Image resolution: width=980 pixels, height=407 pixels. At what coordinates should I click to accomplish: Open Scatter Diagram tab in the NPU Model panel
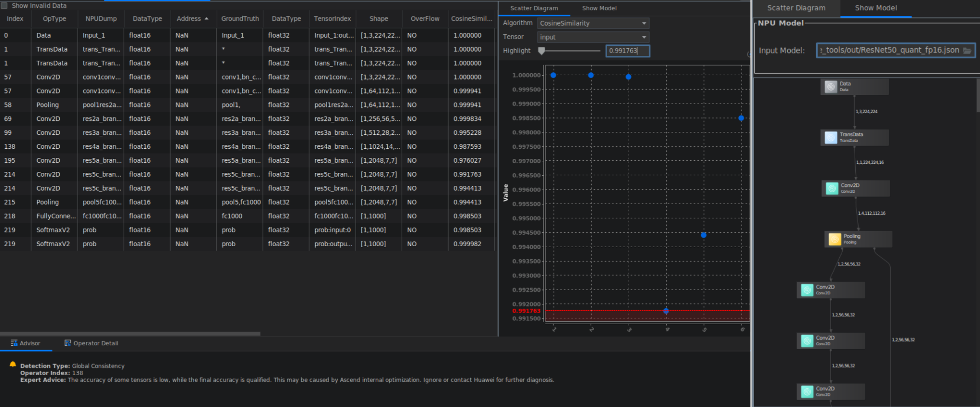click(x=796, y=8)
